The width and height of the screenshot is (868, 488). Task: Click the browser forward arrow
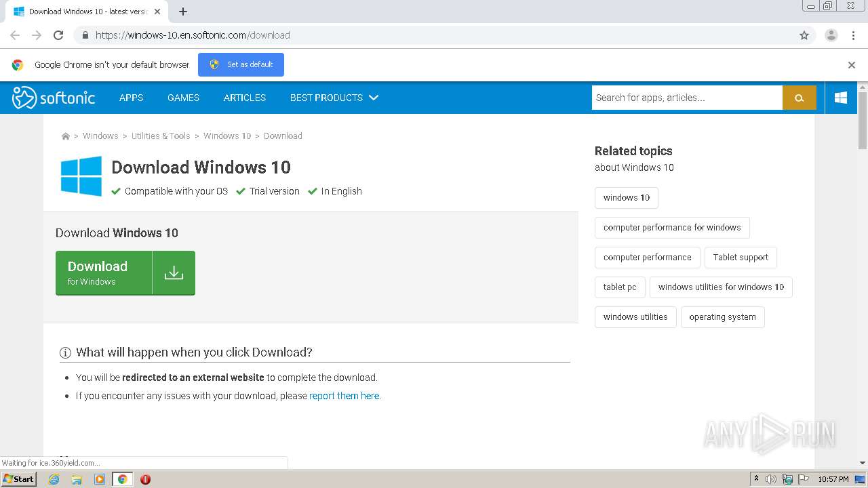[37, 35]
